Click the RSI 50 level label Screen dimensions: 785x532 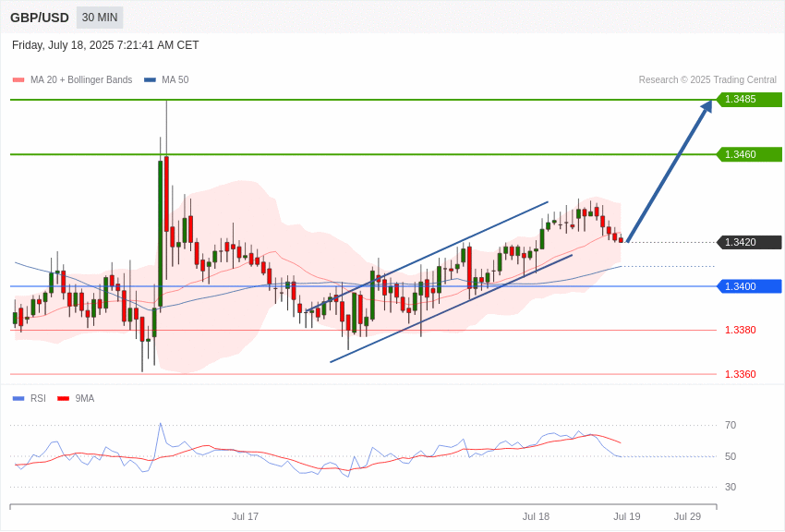(x=731, y=456)
